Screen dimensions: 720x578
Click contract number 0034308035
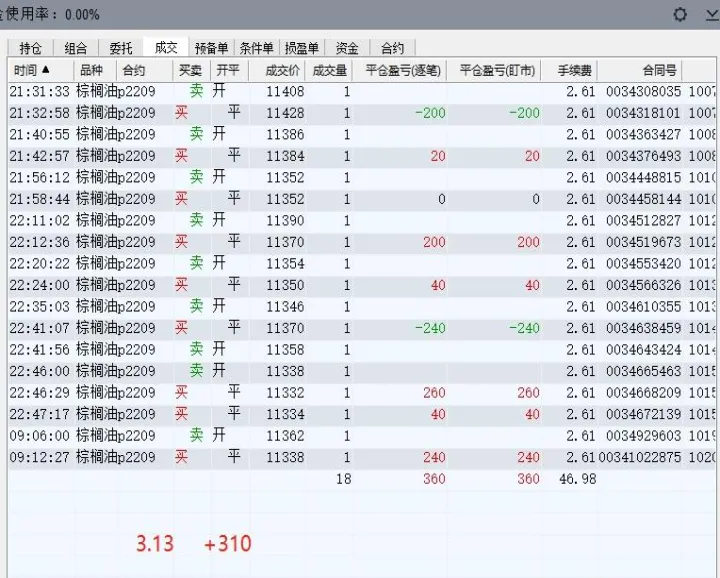[643, 91]
